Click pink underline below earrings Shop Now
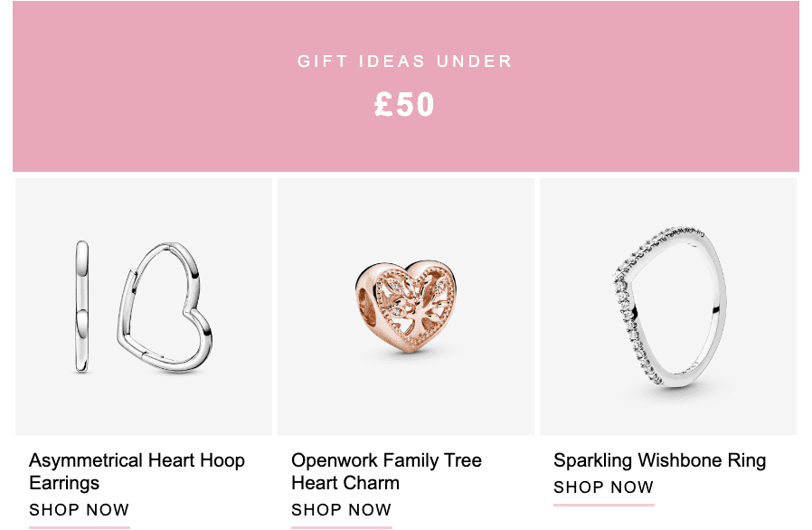Viewport: 812px width, 530px height. (x=80, y=527)
